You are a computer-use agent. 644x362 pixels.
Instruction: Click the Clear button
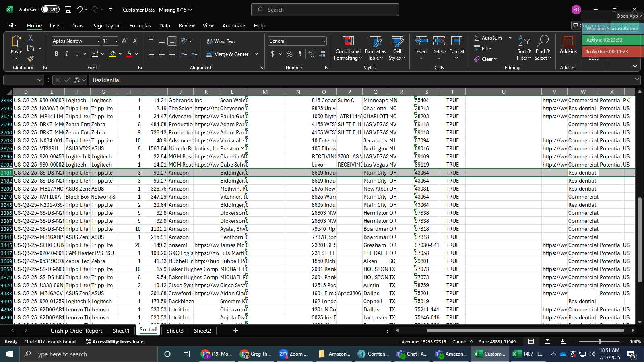[485, 59]
